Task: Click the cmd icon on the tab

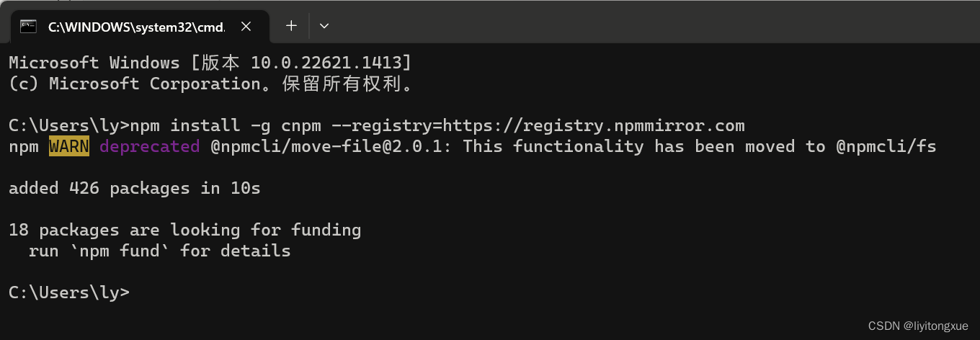Action: (28, 27)
